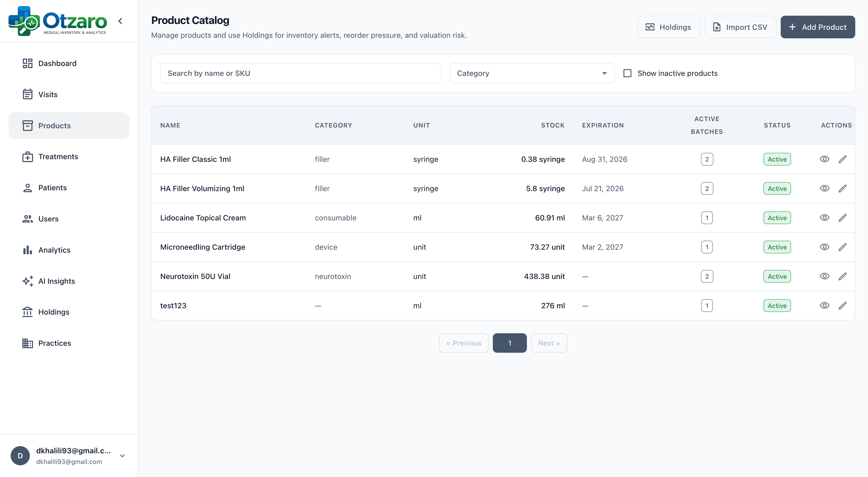The height and width of the screenshot is (477, 868).
Task: Select the Patients sidebar icon
Action: tap(27, 188)
